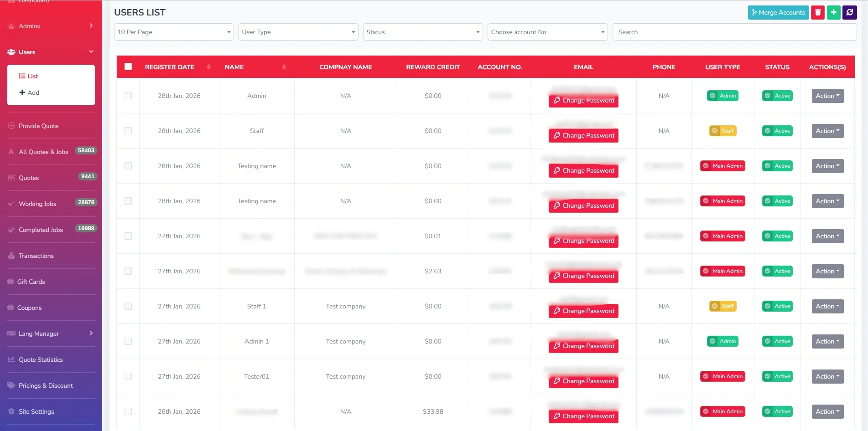Open the 10 Per Page dropdown
868x431 pixels.
coord(174,32)
